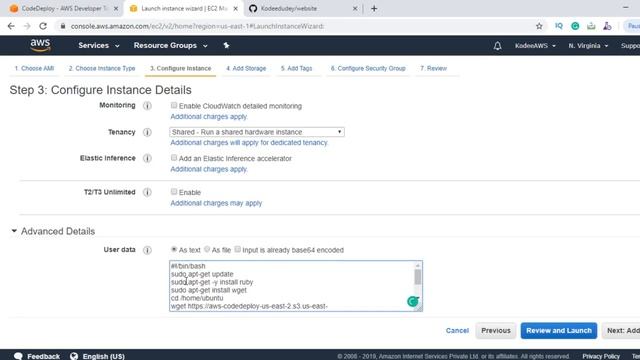This screenshot has height=360, width=640.
Task: Click the download extension icon in the browser toolbar
Action: click(591, 26)
